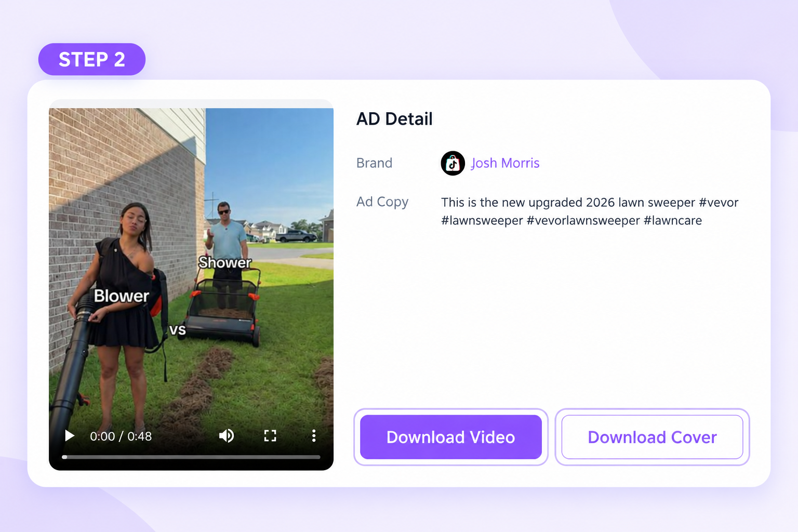Enter fullscreen mode for the video
Image resolution: width=798 pixels, height=532 pixels.
pos(270,436)
